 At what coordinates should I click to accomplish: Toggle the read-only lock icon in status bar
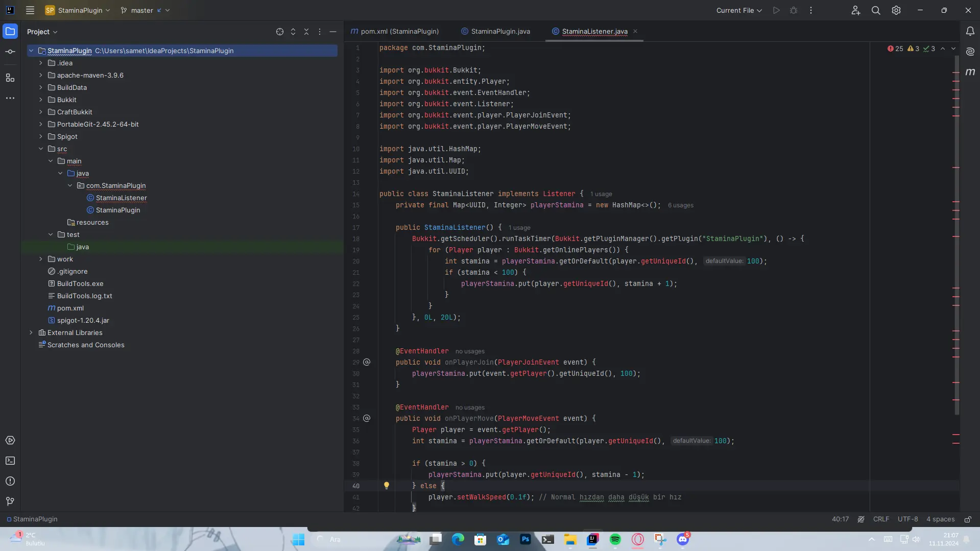pyautogui.click(x=968, y=519)
